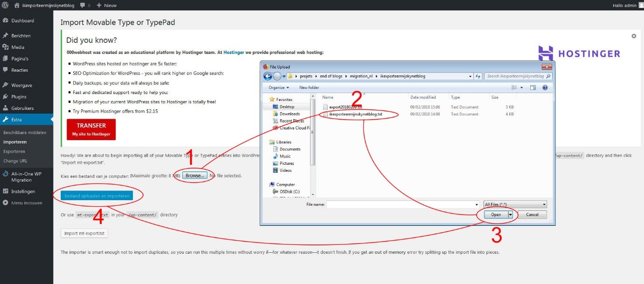Dismiss the 'Did you know?' notice
Viewport: 644px width, 284px height.
[634, 36]
